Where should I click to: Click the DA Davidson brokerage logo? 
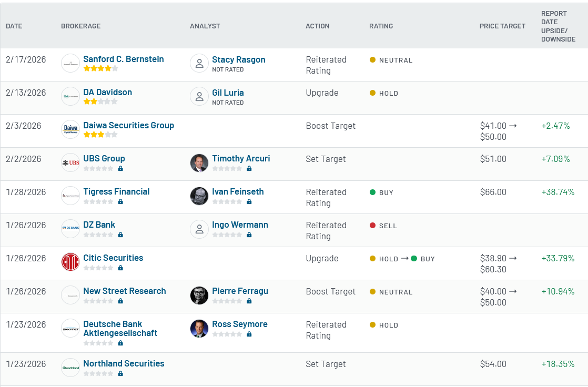pos(70,96)
